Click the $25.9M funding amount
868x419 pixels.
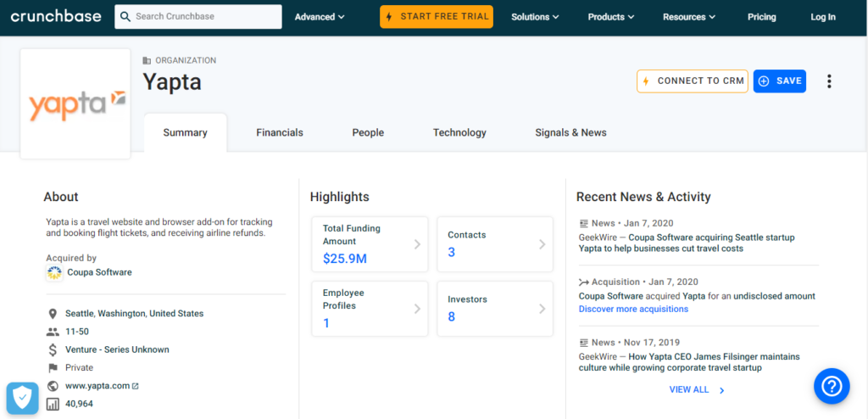(x=345, y=259)
